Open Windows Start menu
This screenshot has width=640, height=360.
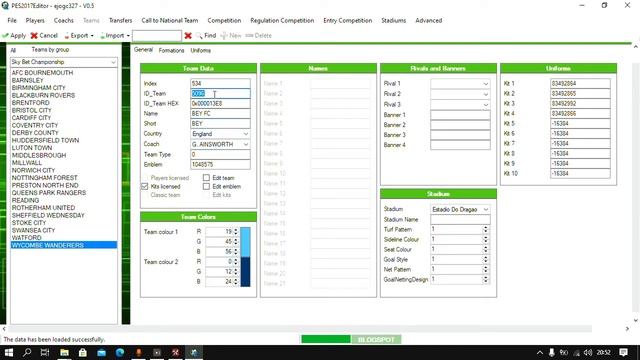coord(9,352)
